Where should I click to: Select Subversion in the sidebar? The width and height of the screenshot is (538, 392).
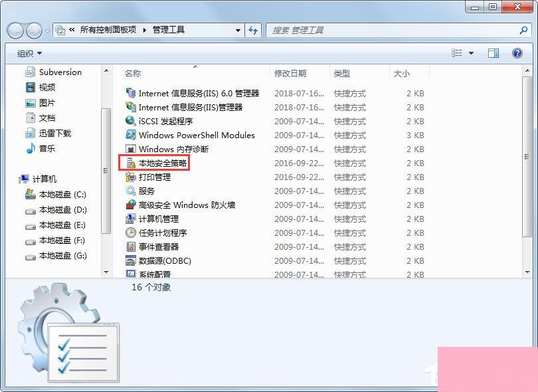pos(54,72)
